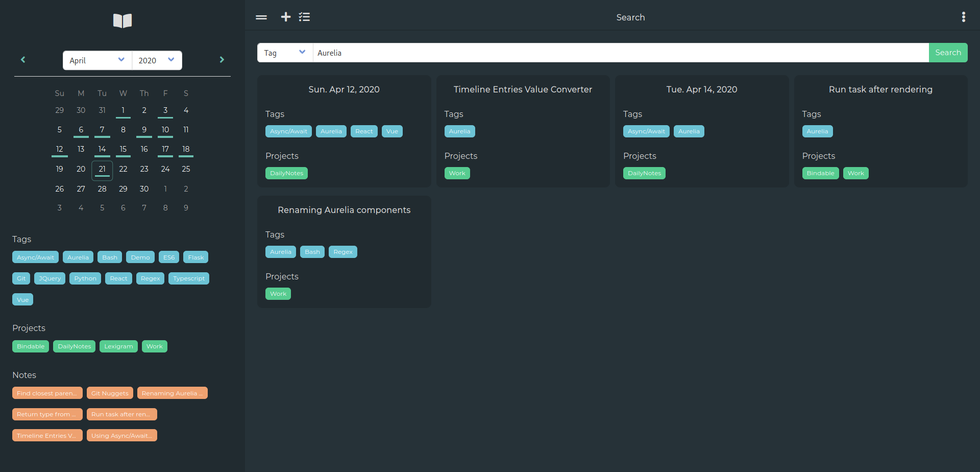Click DailyNotes project on Sun. Apr 12 card
Image resolution: width=980 pixels, height=472 pixels.
click(x=286, y=173)
